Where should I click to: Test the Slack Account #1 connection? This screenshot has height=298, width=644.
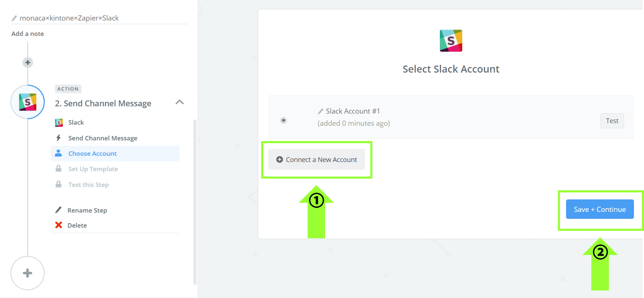click(612, 121)
